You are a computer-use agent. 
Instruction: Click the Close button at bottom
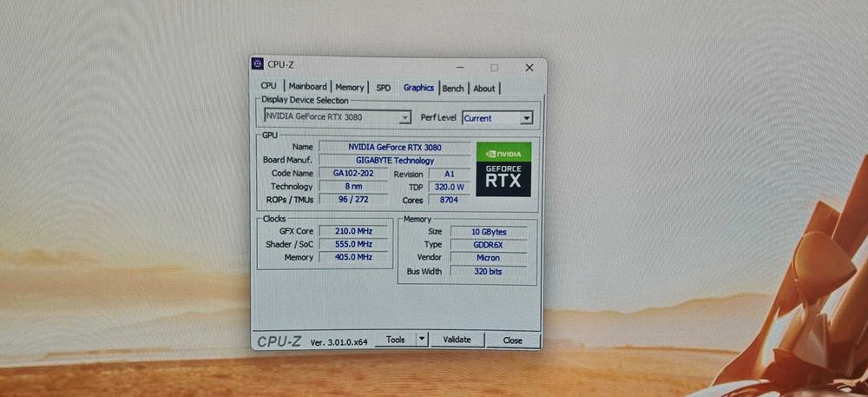513,341
